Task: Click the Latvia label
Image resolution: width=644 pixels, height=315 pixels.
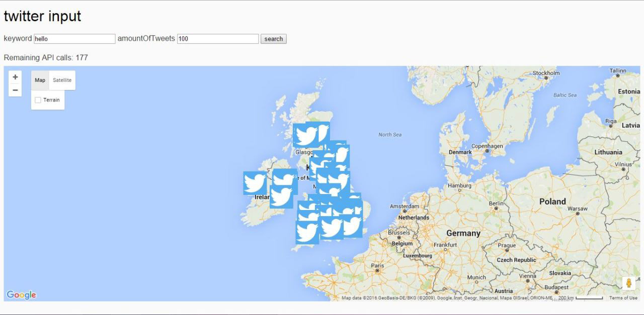Action: [630, 125]
